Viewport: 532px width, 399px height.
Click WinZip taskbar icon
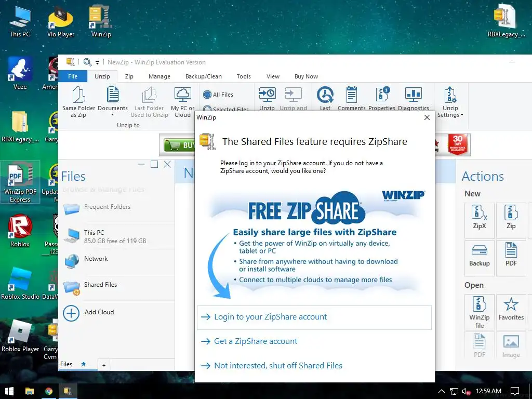(68, 391)
